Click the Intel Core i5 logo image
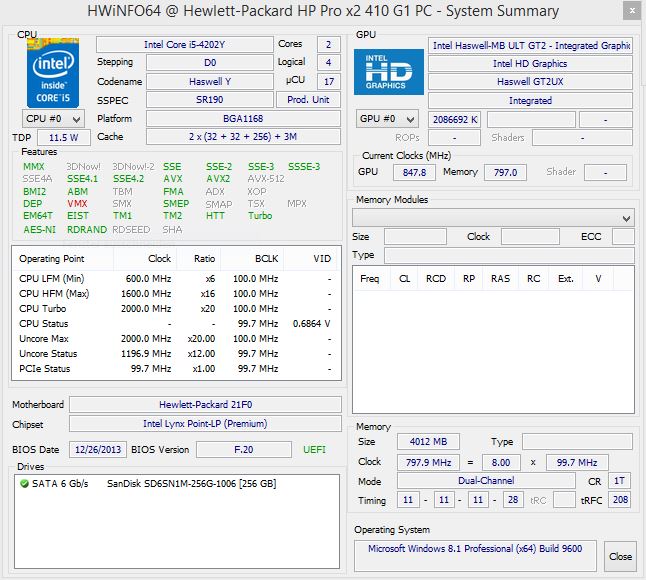Screen dimensions: 646x580 [53, 73]
